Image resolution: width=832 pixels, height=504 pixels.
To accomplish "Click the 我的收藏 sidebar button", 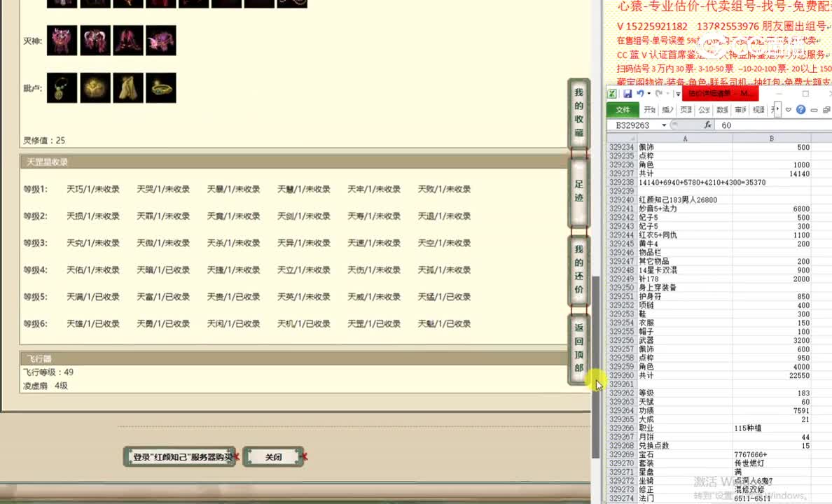I will tap(578, 113).
